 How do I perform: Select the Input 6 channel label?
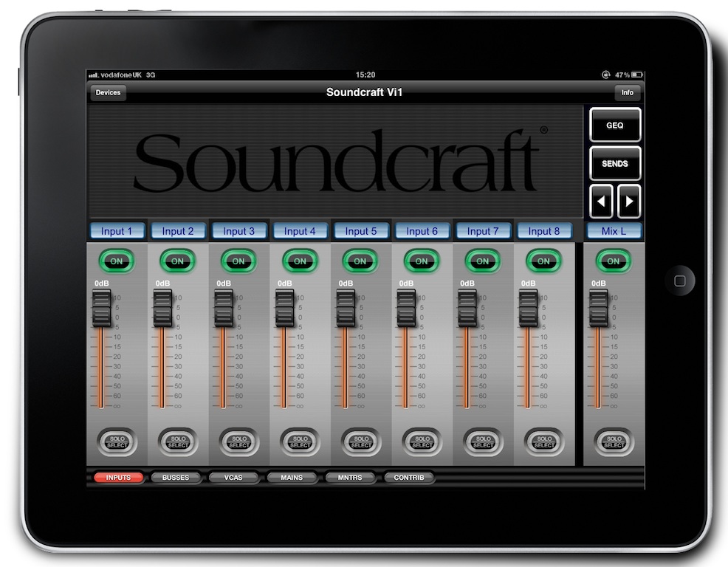coord(422,231)
